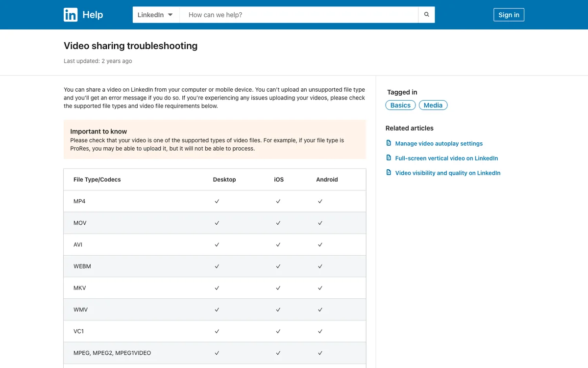Viewport: 588px width, 368px height.
Task: Click the iOS checkmark in WEBM row
Action: pos(278,266)
